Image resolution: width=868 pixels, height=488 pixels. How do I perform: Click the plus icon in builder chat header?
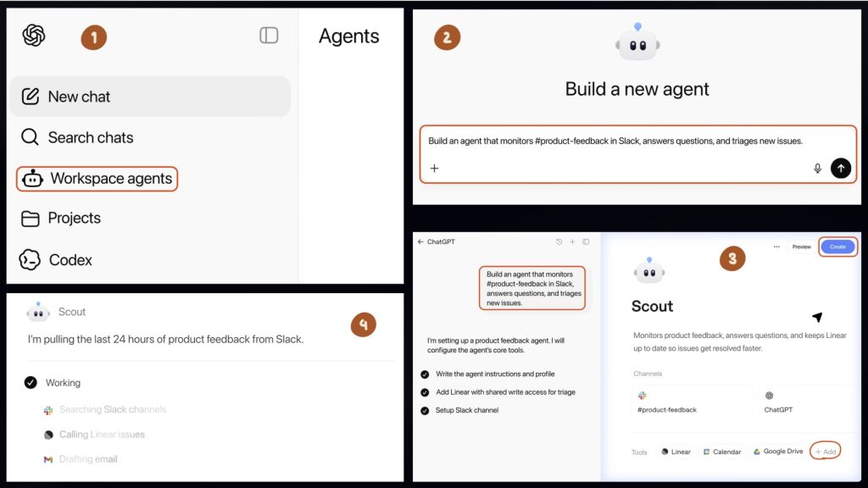click(x=572, y=241)
